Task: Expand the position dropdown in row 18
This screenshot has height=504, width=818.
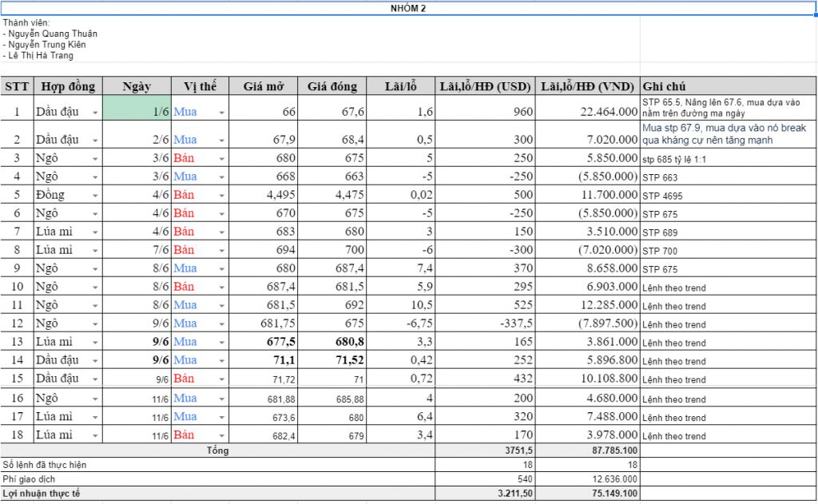Action: click(x=221, y=436)
